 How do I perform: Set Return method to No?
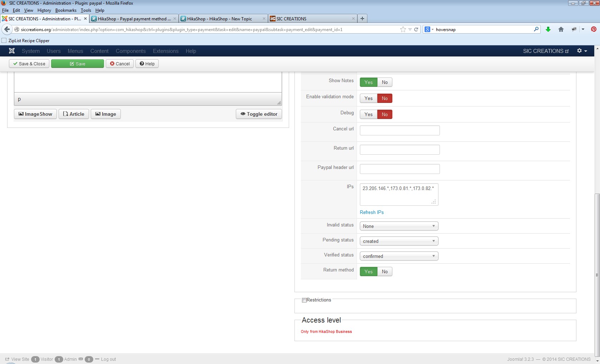(385, 271)
